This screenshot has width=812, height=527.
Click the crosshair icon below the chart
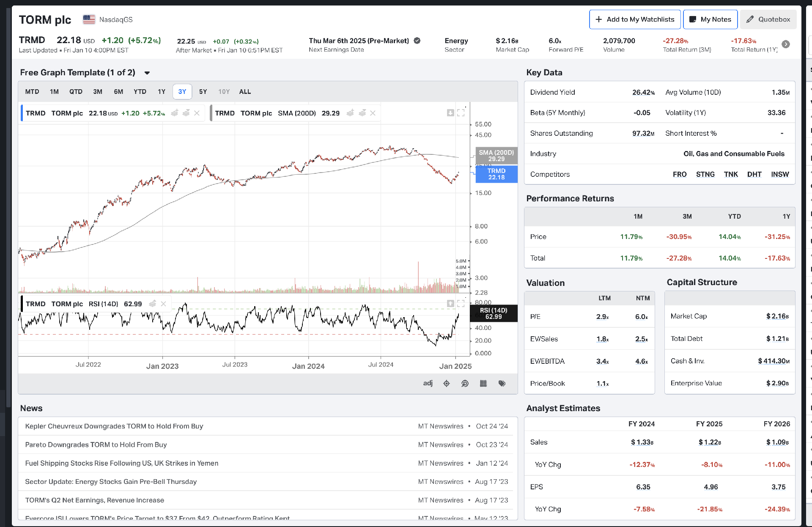coord(446,383)
